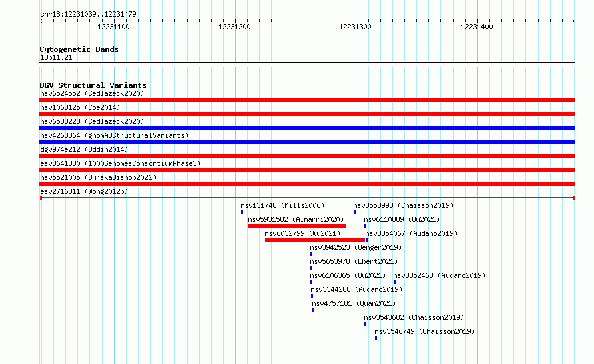This screenshot has height=364, width=594.
Task: Click nsv6032799 (Wu2021) label
Action: point(302,233)
